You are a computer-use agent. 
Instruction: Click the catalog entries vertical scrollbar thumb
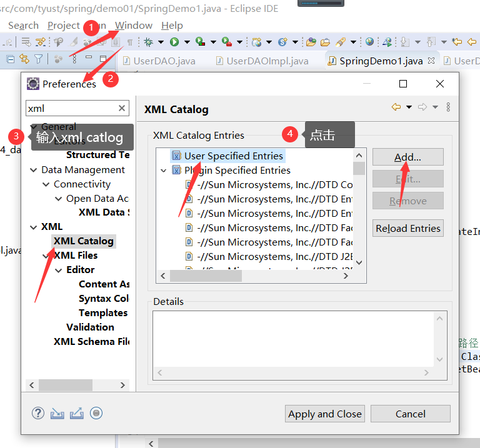(359, 168)
